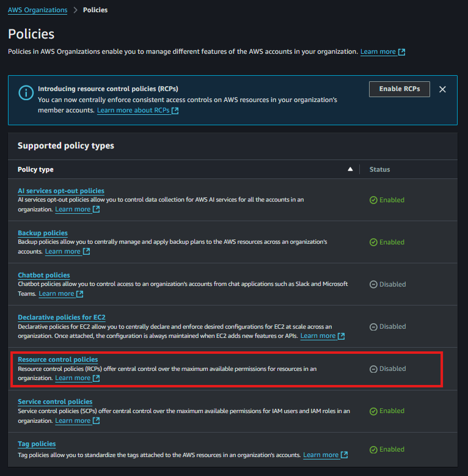
Task: Click Enabled status text for Tag policies
Action: pos(392,449)
